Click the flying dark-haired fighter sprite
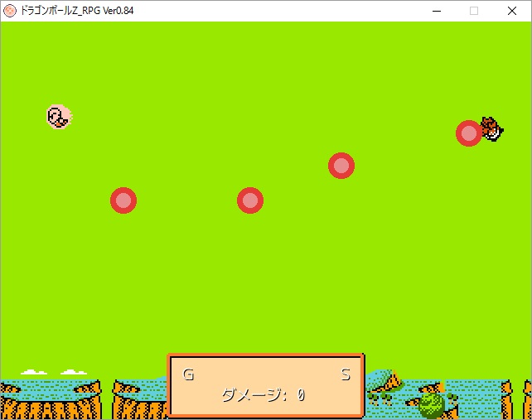 [x=492, y=128]
